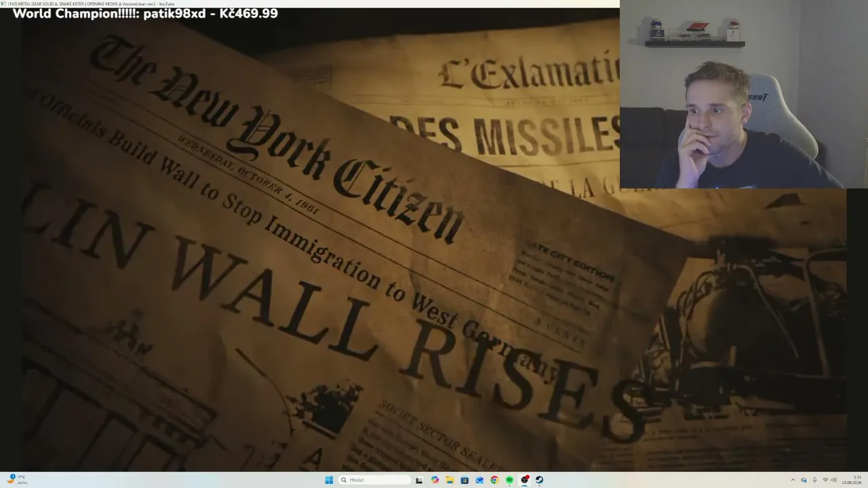Viewport: 868px width, 488px height.
Task: Open the blue mail app icon
Action: coord(479,480)
